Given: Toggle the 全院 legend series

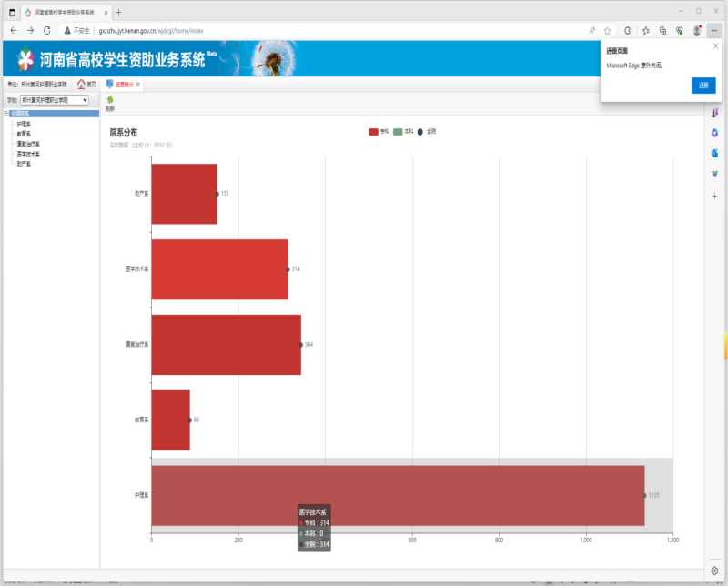Looking at the screenshot, I should [x=427, y=132].
